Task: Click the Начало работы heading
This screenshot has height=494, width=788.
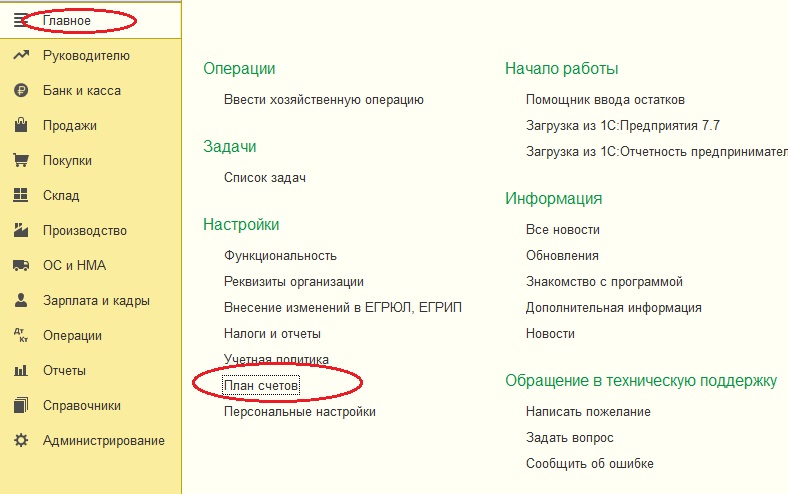Action: pos(562,69)
